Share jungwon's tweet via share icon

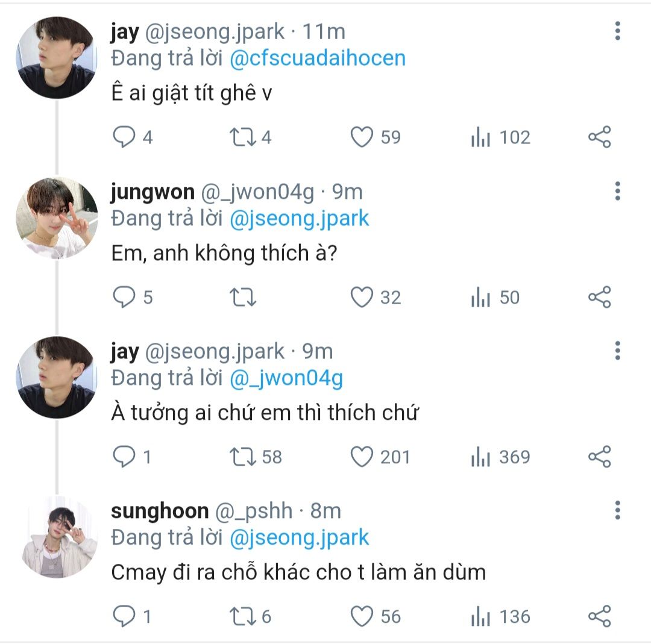tap(600, 297)
